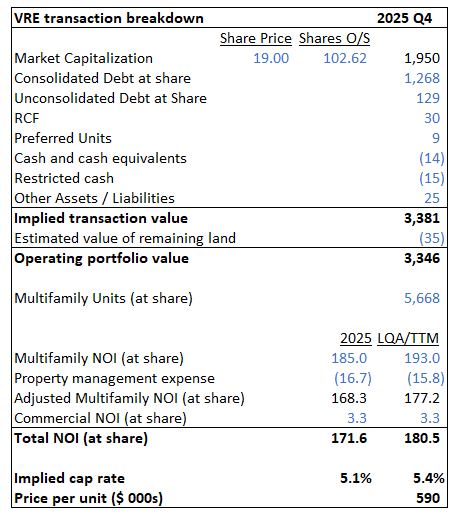Click the 'Multifamily NOI (at share)' label
456x515 pixels.
click(99, 358)
